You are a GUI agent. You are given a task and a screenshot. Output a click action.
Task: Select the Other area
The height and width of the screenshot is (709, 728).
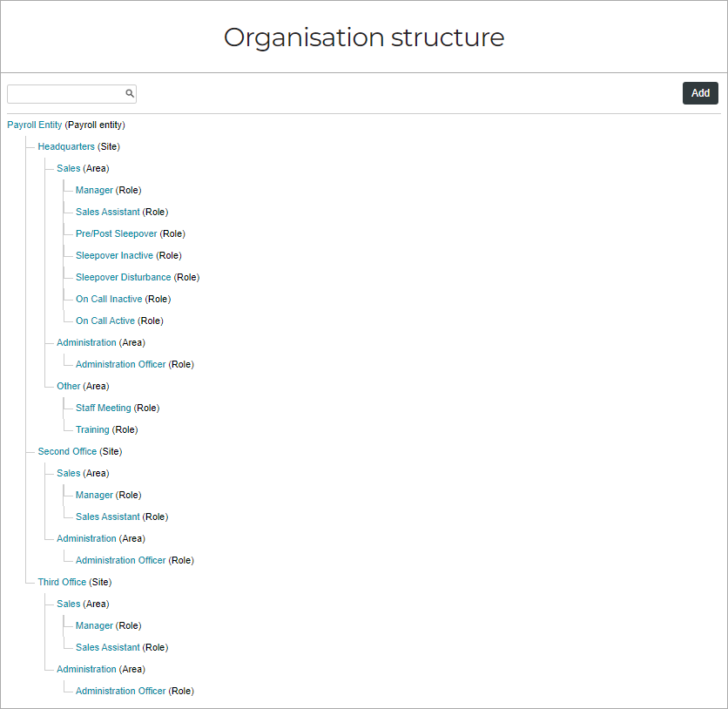69,387
